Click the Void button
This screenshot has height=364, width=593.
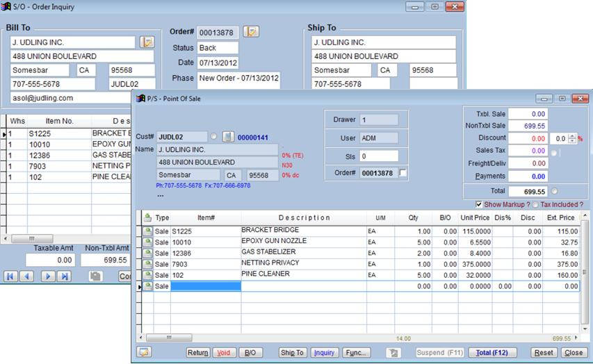[224, 353]
